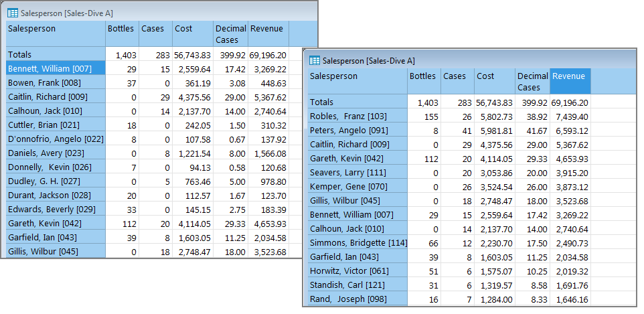This screenshot has width=644, height=314.
Task: Select Edwards, Beverly [029] row
Action: pyautogui.click(x=56, y=209)
